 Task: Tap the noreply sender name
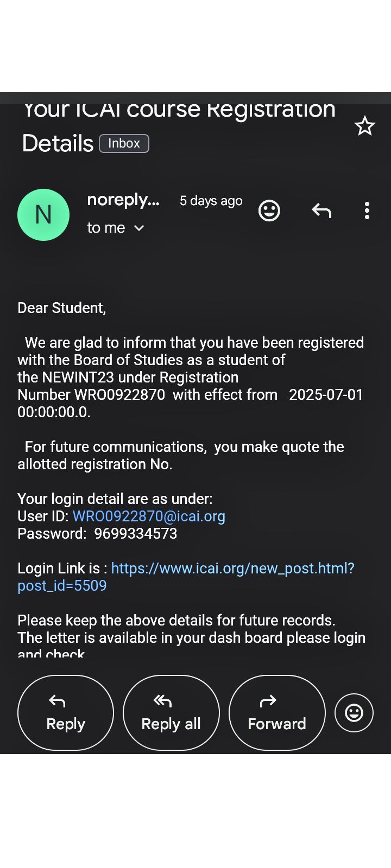(x=123, y=200)
